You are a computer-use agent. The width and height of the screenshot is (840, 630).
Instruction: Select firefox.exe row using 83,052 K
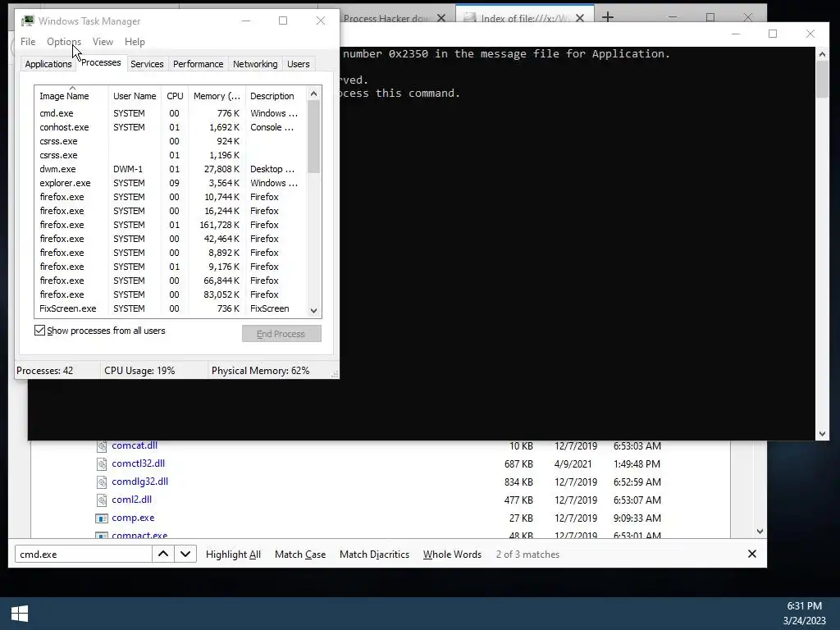(x=171, y=294)
